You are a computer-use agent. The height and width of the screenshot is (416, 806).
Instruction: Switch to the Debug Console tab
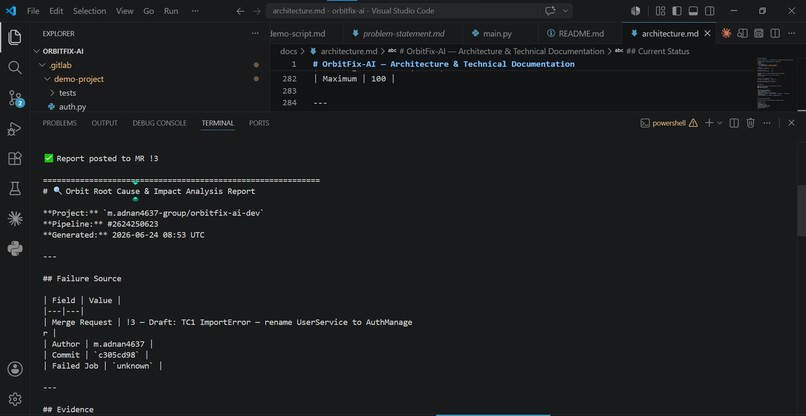pyautogui.click(x=159, y=123)
